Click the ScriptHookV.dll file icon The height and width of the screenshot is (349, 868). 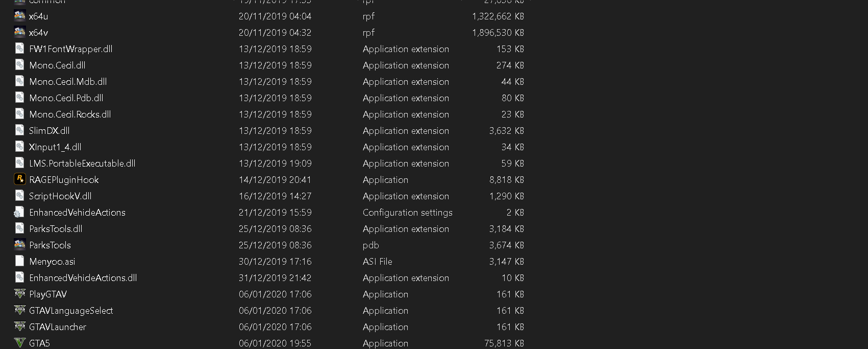click(19, 196)
